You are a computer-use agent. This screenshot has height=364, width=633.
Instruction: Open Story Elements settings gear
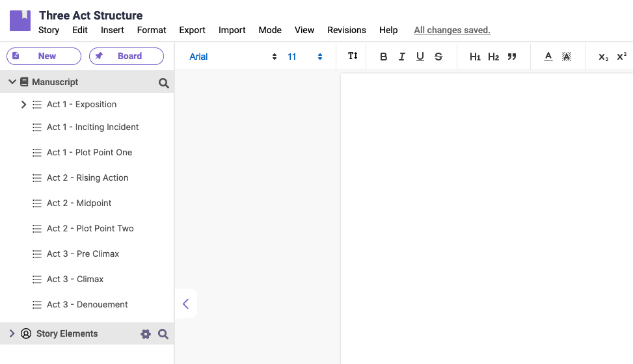coord(145,334)
